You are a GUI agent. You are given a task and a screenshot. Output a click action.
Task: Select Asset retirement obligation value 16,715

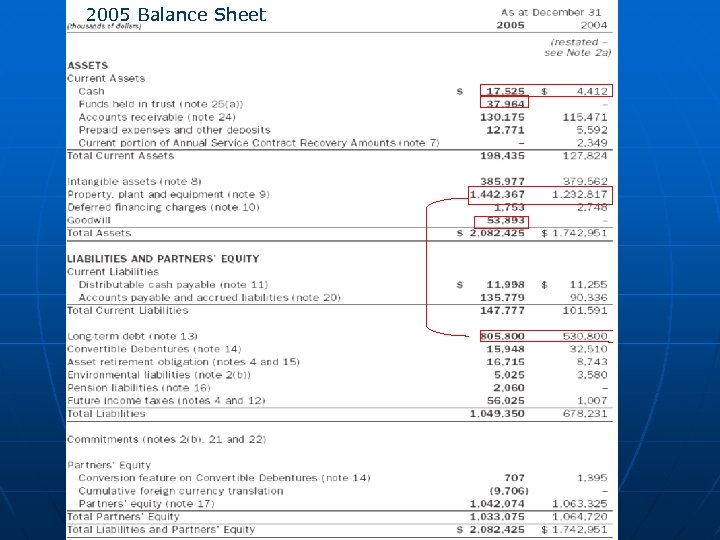point(505,362)
